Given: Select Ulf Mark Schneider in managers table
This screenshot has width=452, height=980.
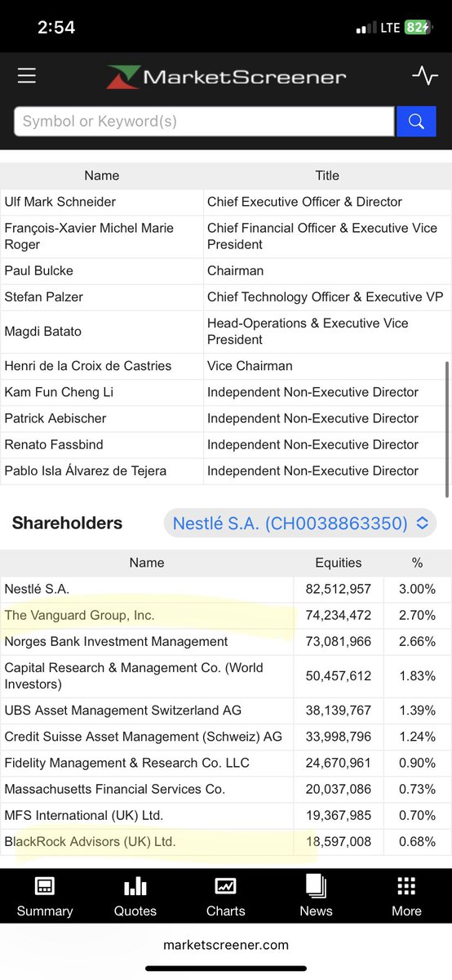Looking at the screenshot, I should [x=60, y=202].
